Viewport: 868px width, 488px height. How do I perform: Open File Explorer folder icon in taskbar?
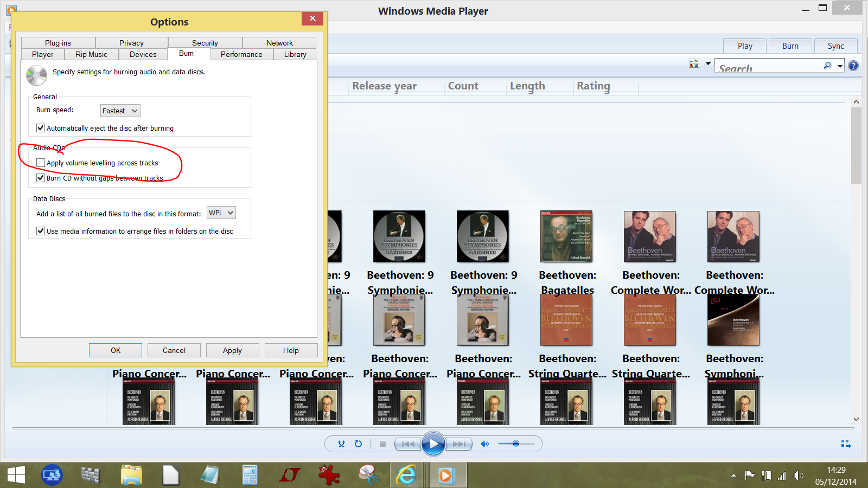131,476
